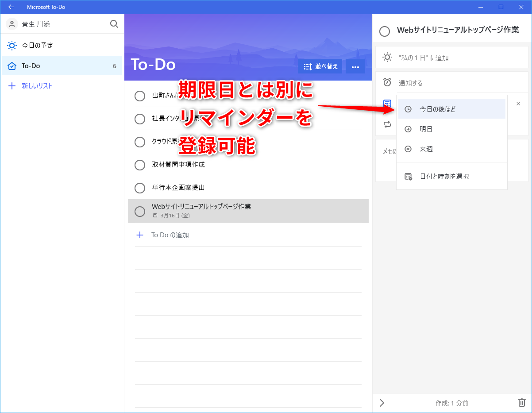532x413 pixels.
Task: Choose 明日 reminder option
Action: (452, 129)
